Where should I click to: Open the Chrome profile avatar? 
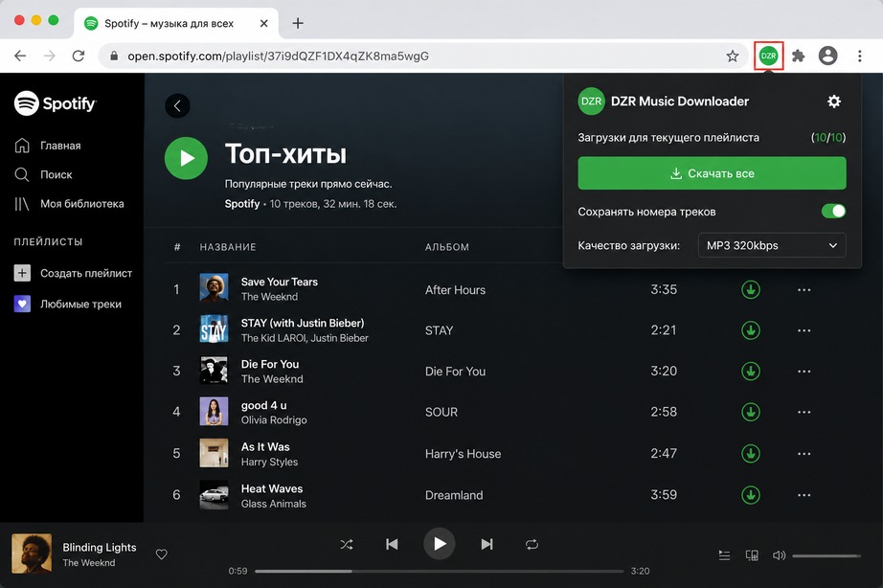click(827, 56)
